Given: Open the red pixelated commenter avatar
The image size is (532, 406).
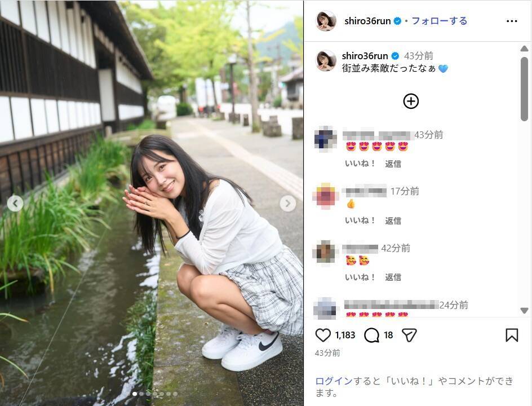Looking at the screenshot, I should tap(326, 195).
